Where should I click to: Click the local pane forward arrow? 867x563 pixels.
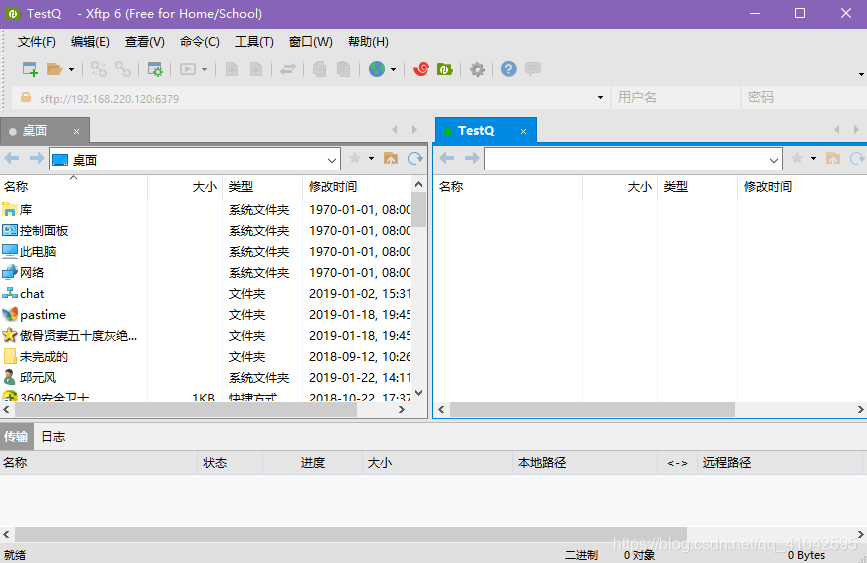coord(37,159)
